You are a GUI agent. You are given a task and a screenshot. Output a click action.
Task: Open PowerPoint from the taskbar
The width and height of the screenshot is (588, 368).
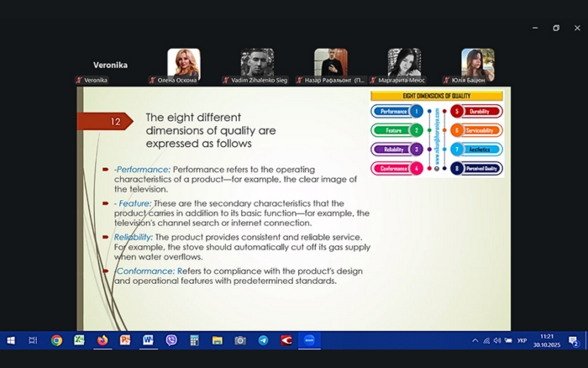125,340
